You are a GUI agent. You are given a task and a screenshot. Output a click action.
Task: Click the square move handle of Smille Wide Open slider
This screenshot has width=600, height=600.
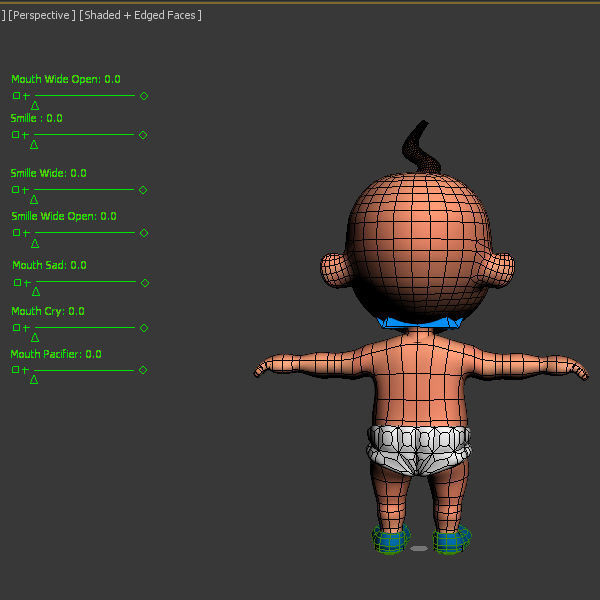16,233
